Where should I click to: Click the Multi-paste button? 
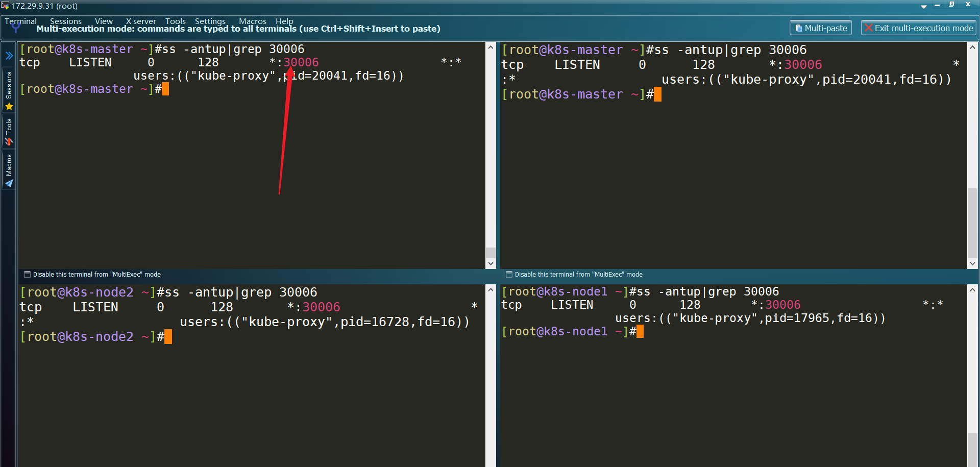pyautogui.click(x=821, y=28)
